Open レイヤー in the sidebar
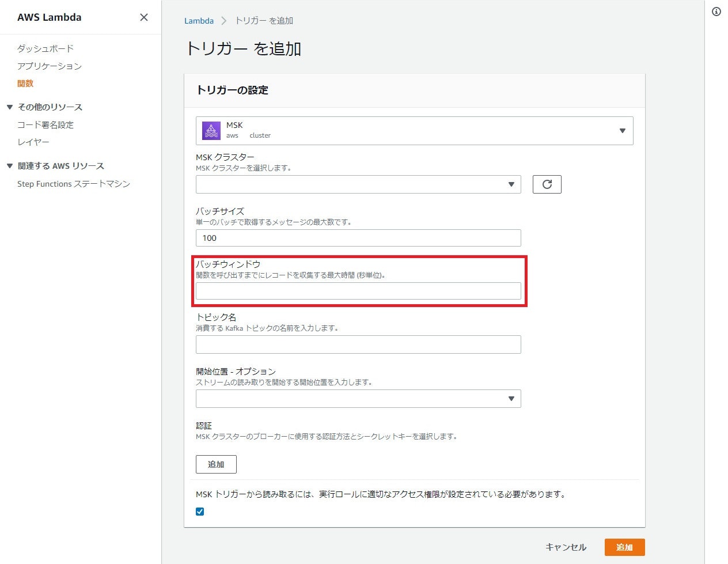728x564 pixels. click(33, 142)
